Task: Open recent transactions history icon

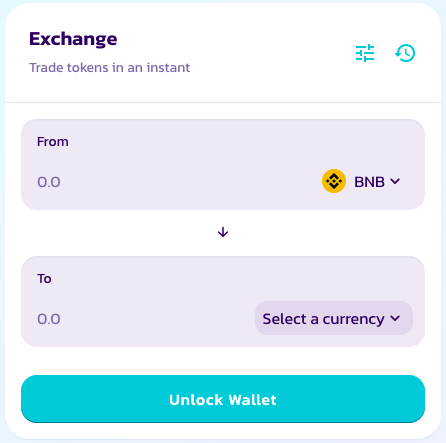Action: [405, 53]
